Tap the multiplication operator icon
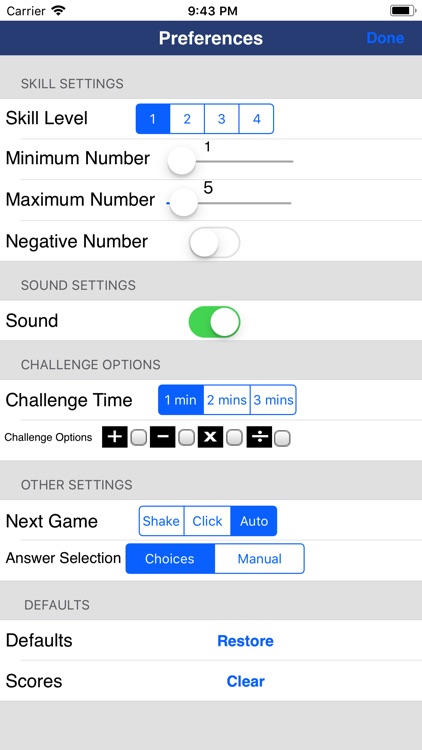The image size is (422, 750). 211,437
